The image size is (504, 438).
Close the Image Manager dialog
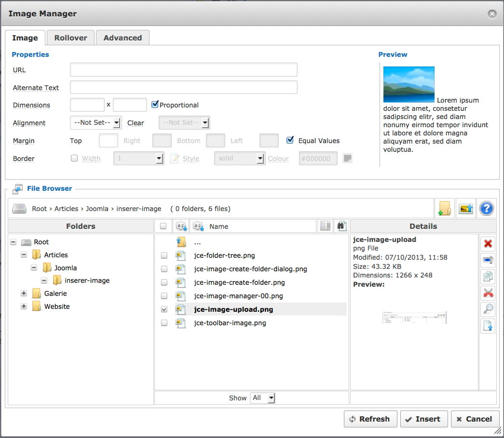492,13
